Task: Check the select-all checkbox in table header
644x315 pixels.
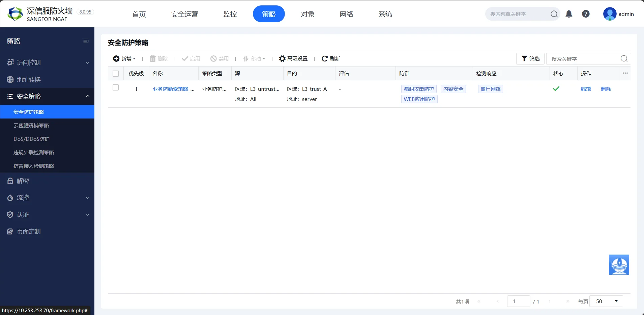Action: click(115, 73)
